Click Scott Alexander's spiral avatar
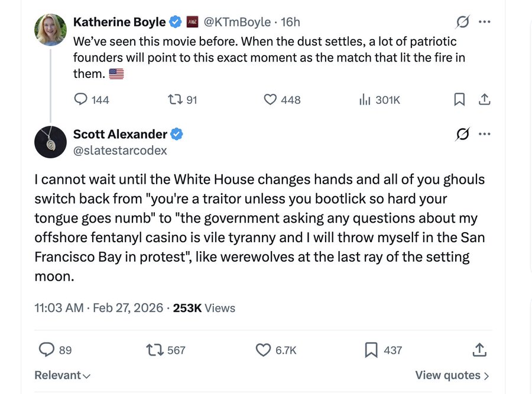 pos(50,142)
